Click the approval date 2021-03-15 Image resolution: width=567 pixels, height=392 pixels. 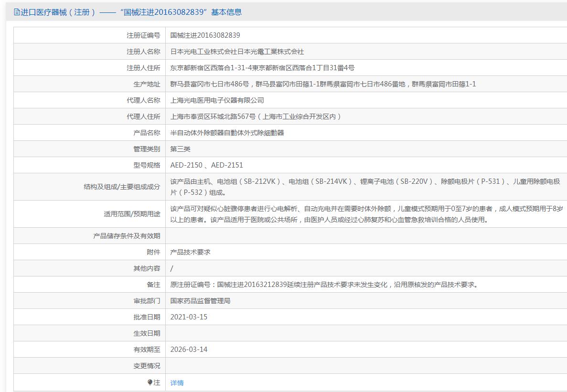189,317
